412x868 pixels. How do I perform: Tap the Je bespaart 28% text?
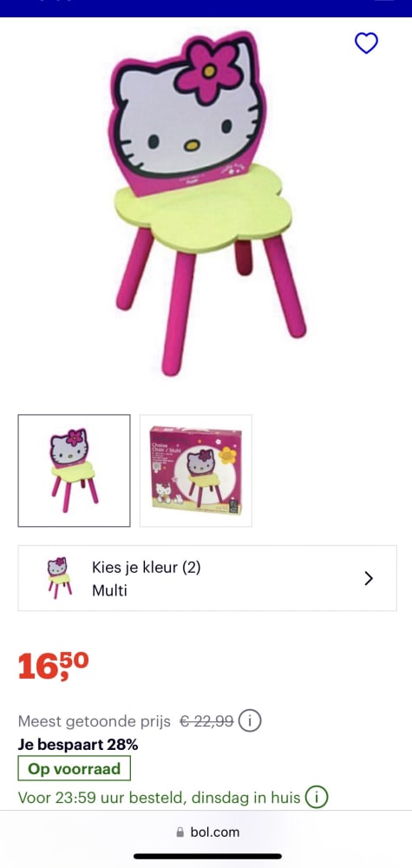pyautogui.click(x=78, y=745)
